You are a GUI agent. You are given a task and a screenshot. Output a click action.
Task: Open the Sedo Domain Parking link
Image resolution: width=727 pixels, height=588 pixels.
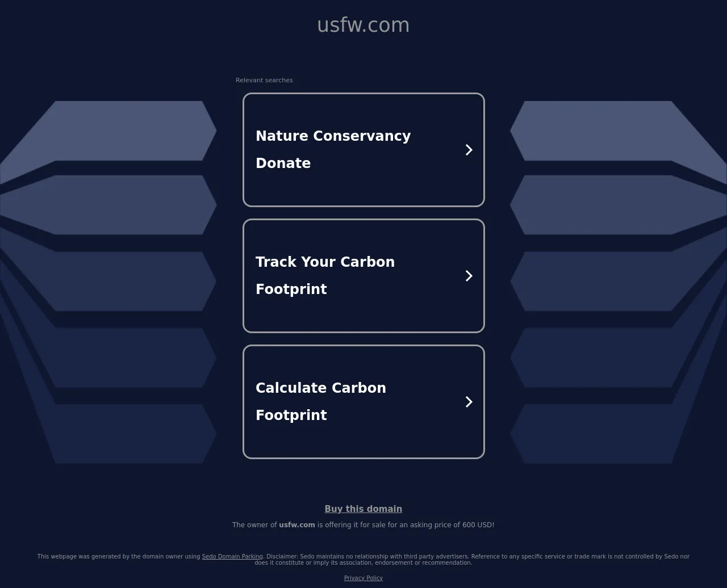pyautogui.click(x=232, y=556)
